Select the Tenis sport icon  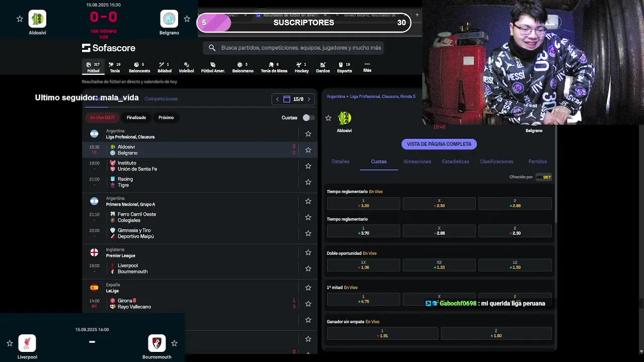(x=115, y=67)
